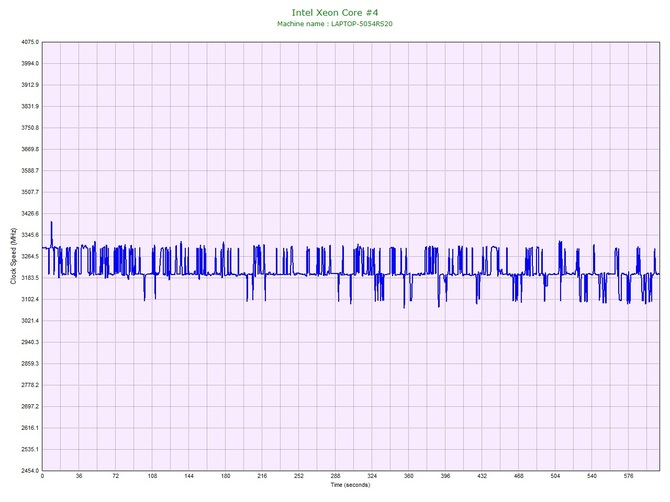The height and width of the screenshot is (502, 670).
Task: Click the y-axis value 2859.3
Action: click(30, 364)
